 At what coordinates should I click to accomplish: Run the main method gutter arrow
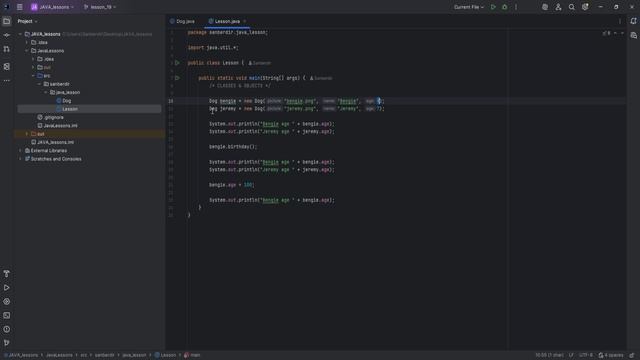point(177,78)
